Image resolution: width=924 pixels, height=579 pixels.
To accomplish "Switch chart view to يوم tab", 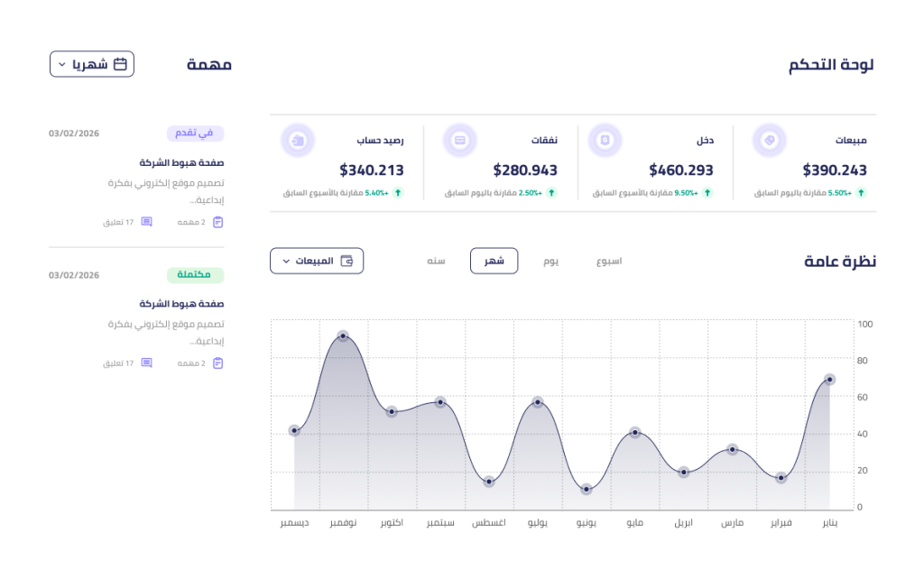I will 550,262.
